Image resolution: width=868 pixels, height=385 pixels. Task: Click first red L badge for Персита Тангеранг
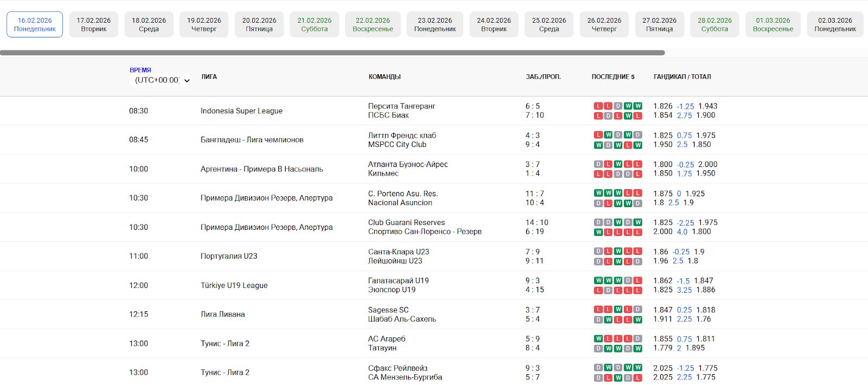(x=598, y=106)
